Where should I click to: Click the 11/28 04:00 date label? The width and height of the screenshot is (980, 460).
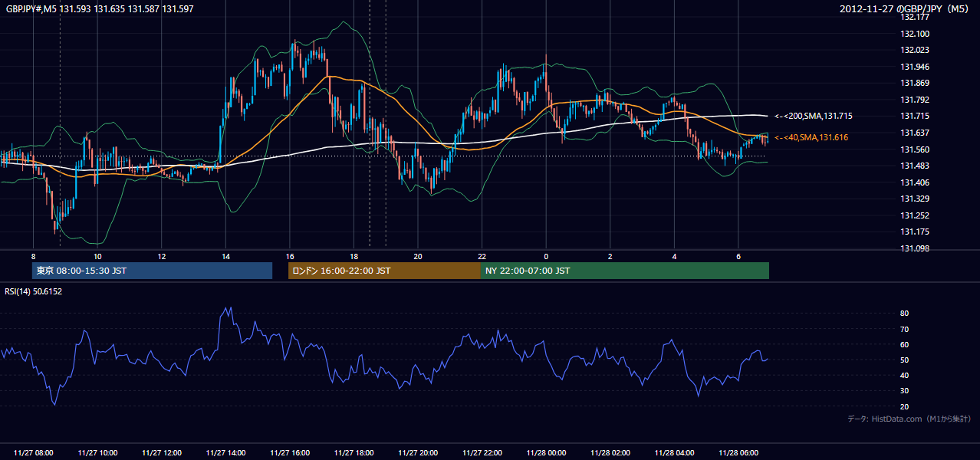click(x=674, y=453)
